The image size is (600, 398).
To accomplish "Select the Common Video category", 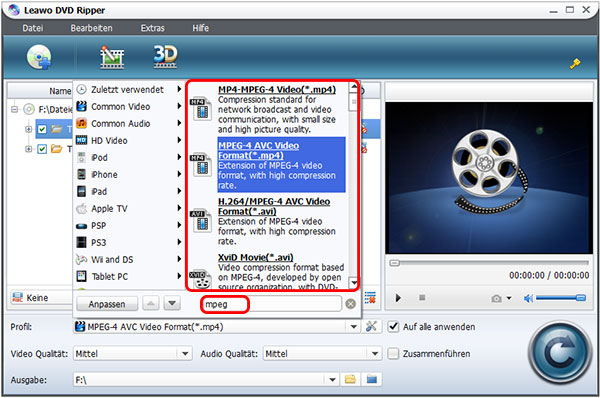I will [x=129, y=106].
